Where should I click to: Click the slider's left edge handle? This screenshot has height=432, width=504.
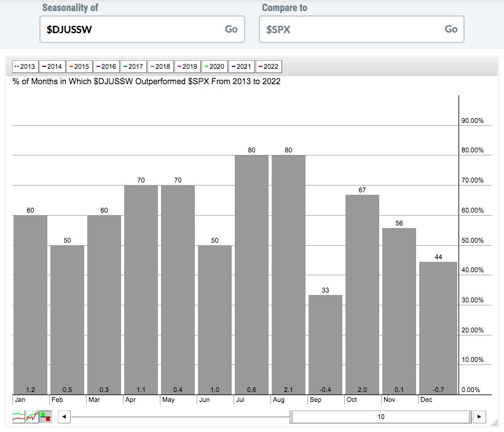pos(292,417)
